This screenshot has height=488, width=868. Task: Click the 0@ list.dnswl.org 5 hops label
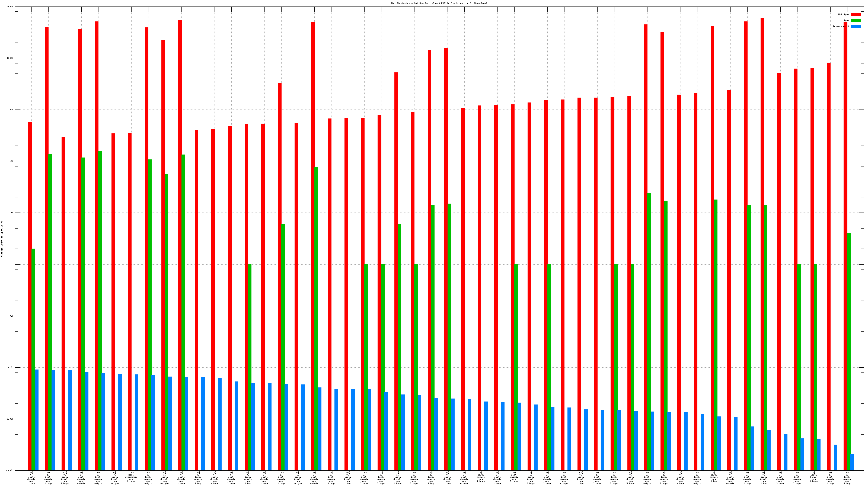pyautogui.click(x=514, y=477)
